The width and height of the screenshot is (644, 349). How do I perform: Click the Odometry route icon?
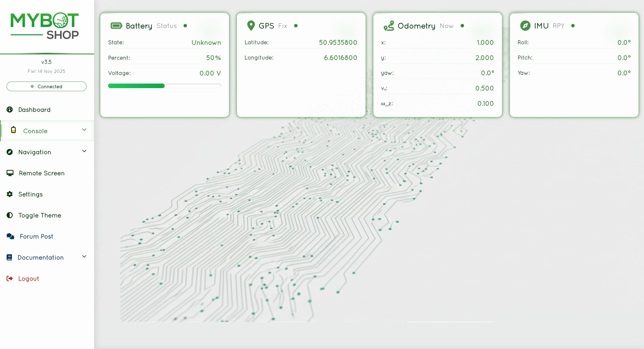tap(389, 26)
